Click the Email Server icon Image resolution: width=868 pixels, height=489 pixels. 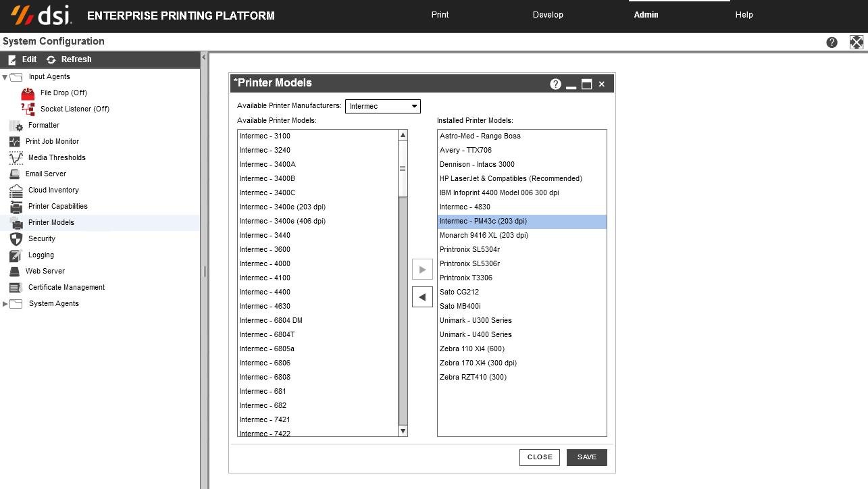pyautogui.click(x=15, y=174)
